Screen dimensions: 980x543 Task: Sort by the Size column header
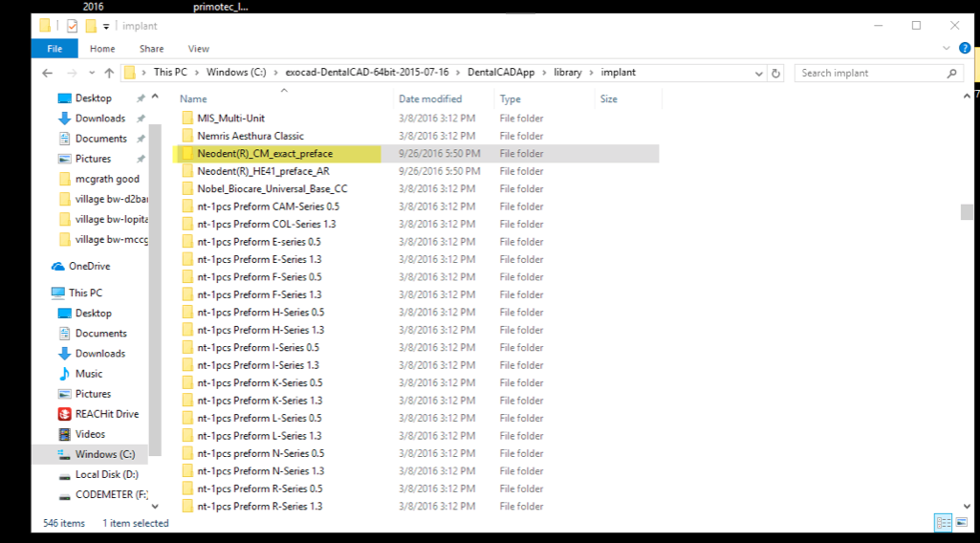(x=608, y=98)
